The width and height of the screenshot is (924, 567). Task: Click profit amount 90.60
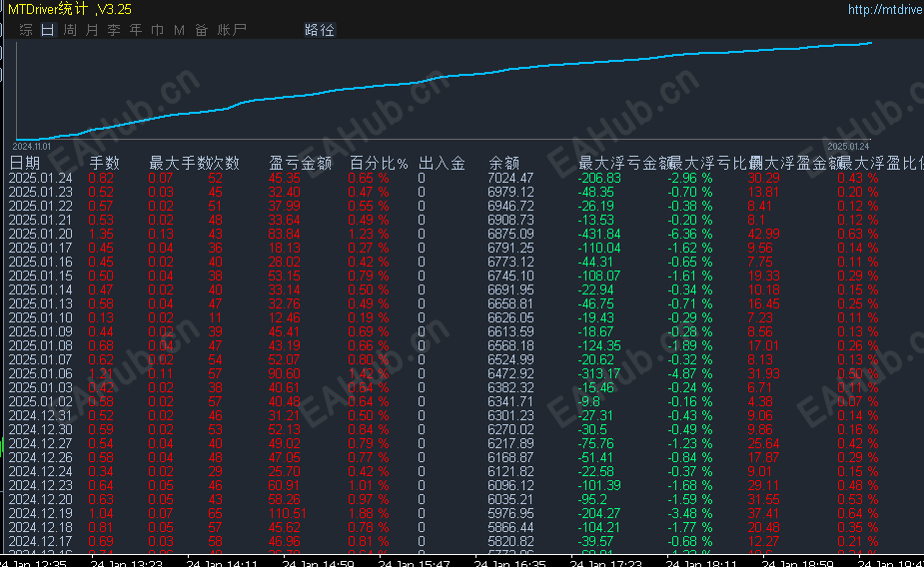point(284,374)
